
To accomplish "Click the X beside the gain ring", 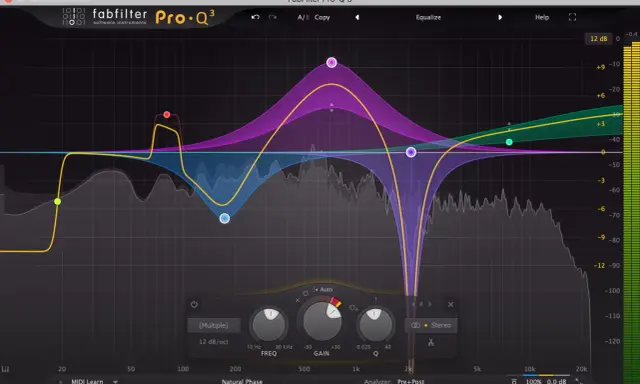I will tap(298, 300).
